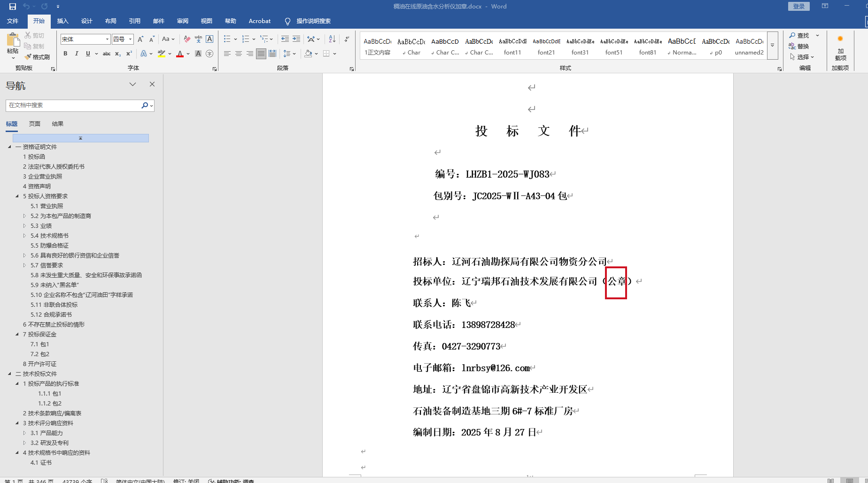Clear all formatting with the eraser icon

(187, 39)
